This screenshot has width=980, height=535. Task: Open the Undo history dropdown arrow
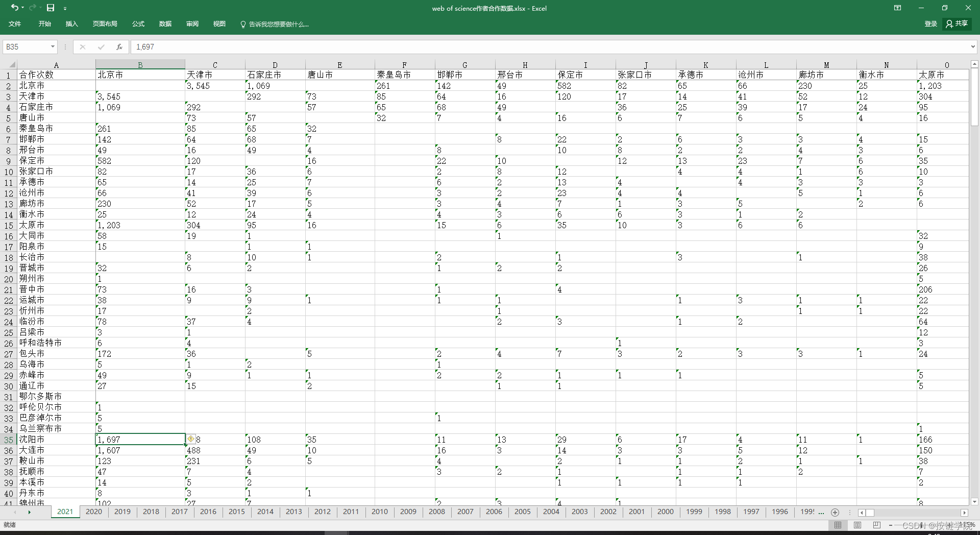pyautogui.click(x=23, y=8)
